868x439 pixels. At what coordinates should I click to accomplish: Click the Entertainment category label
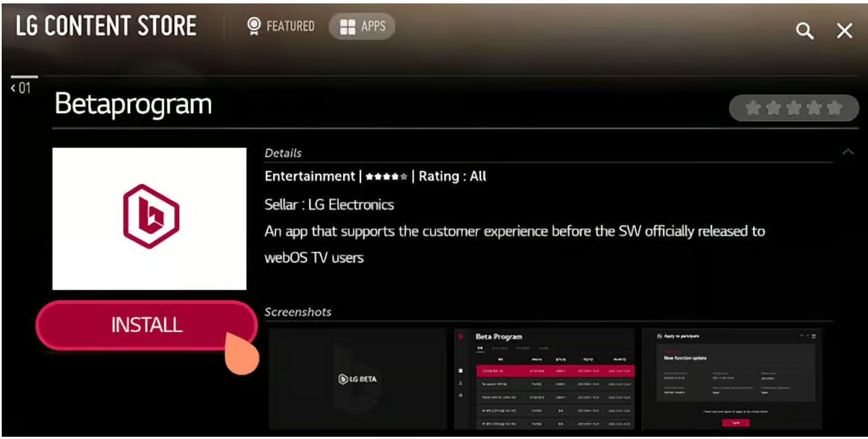tap(309, 176)
